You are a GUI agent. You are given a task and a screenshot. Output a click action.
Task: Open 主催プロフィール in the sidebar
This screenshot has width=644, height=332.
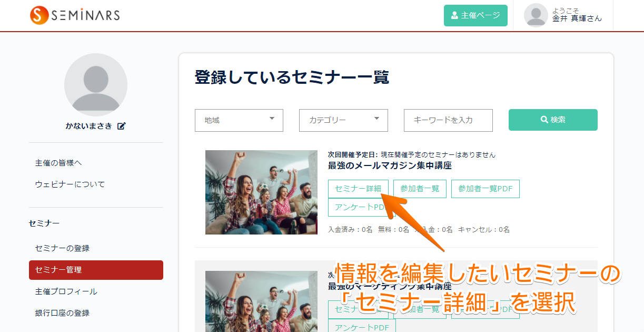coord(66,291)
